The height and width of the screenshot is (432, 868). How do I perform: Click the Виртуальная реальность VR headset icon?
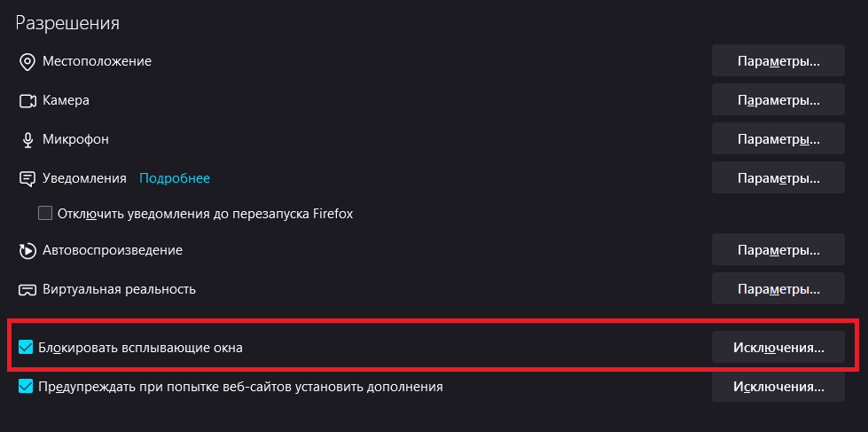27,289
